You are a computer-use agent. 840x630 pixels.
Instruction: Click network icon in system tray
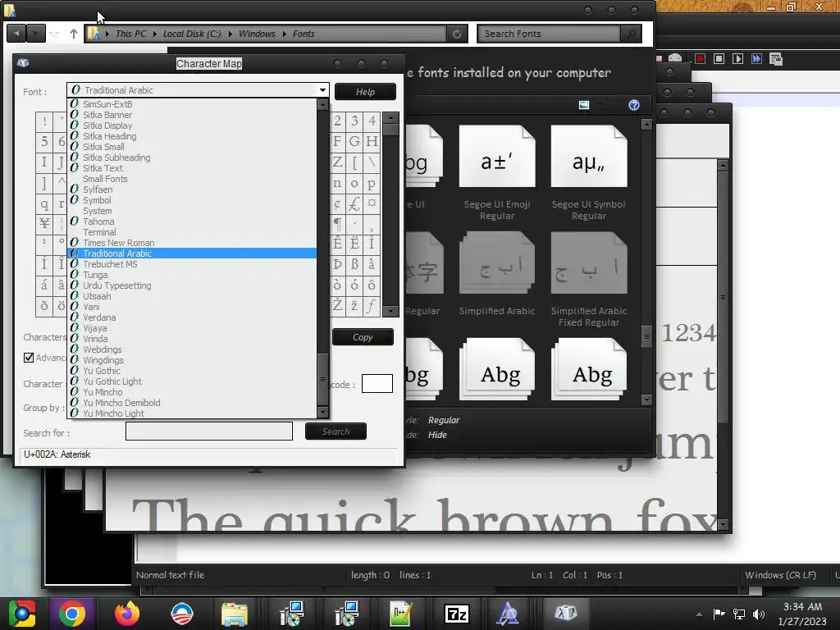click(739, 614)
